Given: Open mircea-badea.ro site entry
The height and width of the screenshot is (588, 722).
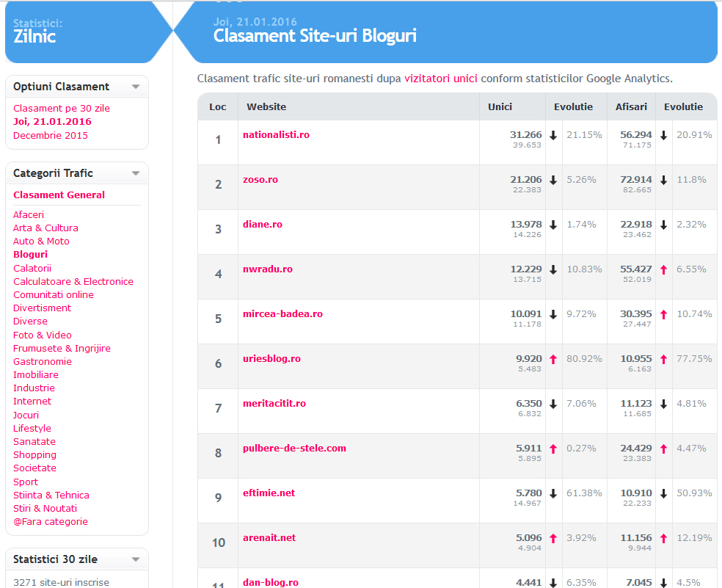Looking at the screenshot, I should point(282,313).
